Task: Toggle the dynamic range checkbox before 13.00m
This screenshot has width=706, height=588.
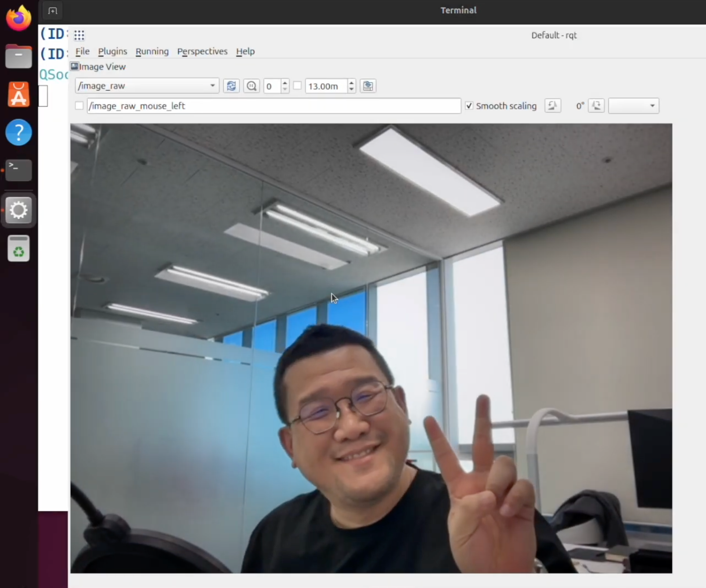Action: (298, 86)
